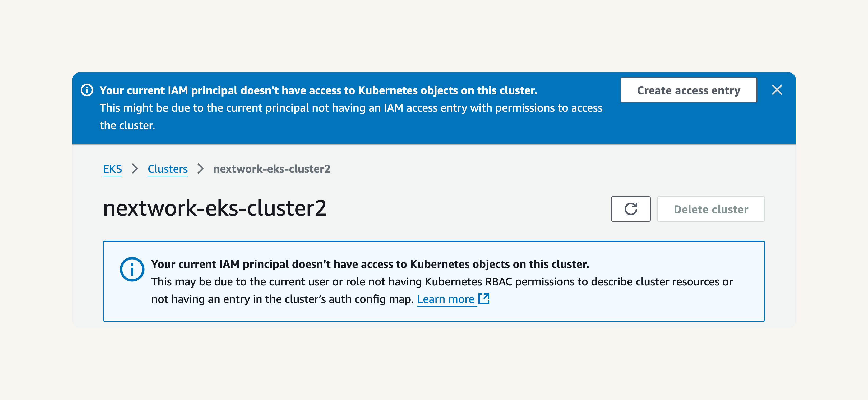Click the chevron after the Clusters breadcrumb
868x400 pixels.
(201, 169)
